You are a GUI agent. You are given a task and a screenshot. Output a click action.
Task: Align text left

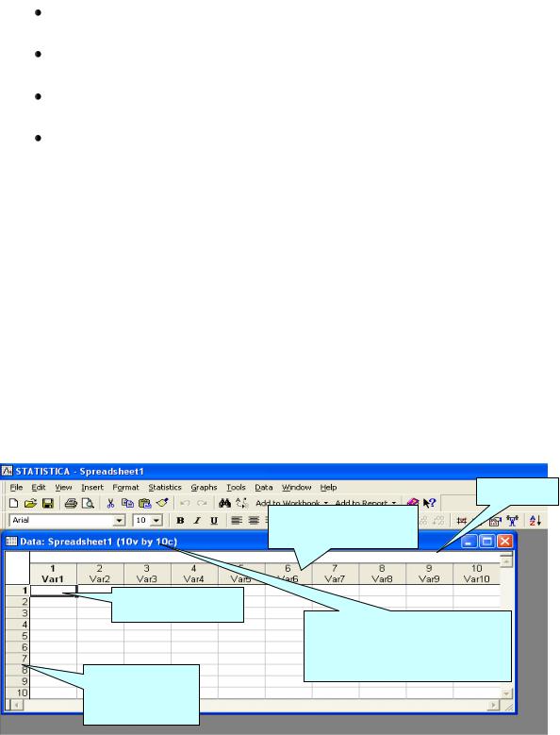(237, 520)
